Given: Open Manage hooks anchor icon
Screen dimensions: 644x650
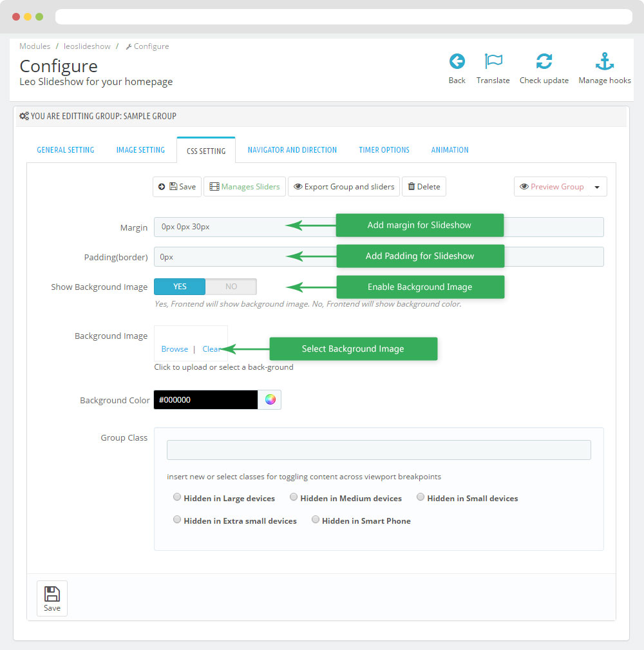Looking at the screenshot, I should point(604,61).
